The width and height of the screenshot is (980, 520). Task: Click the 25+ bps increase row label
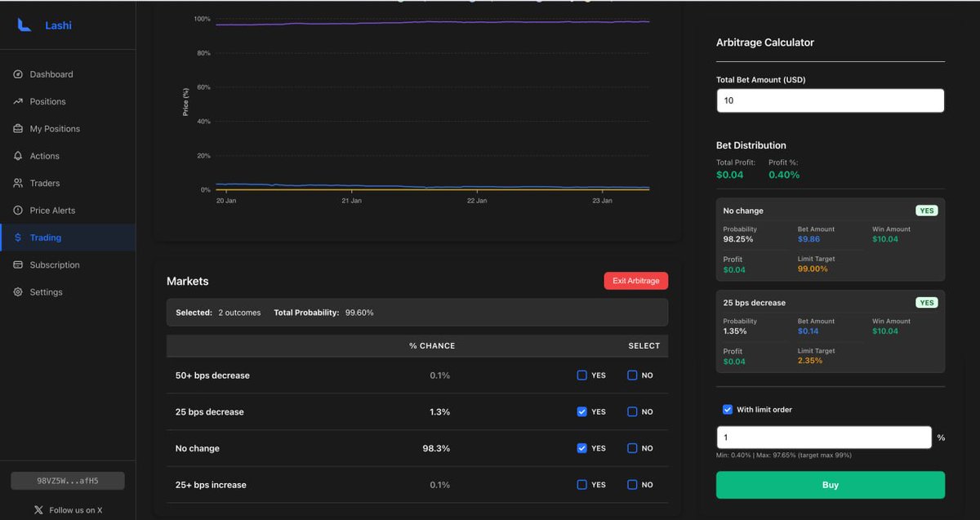[x=211, y=485]
